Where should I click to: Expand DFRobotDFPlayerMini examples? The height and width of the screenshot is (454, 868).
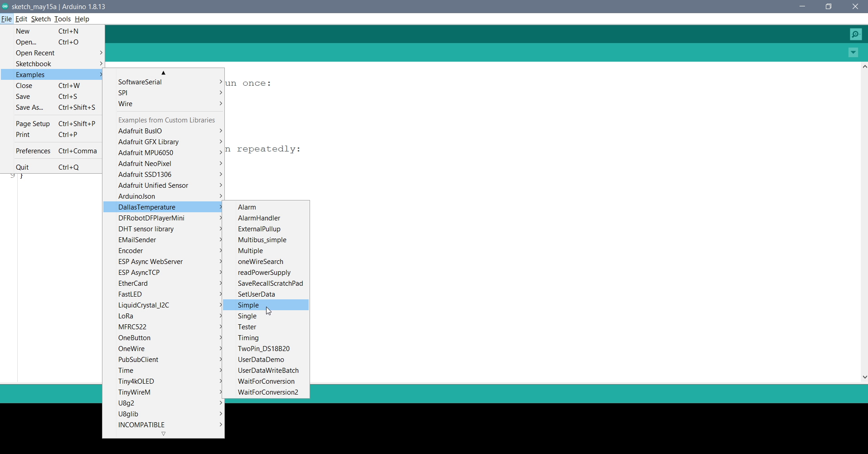click(164, 218)
